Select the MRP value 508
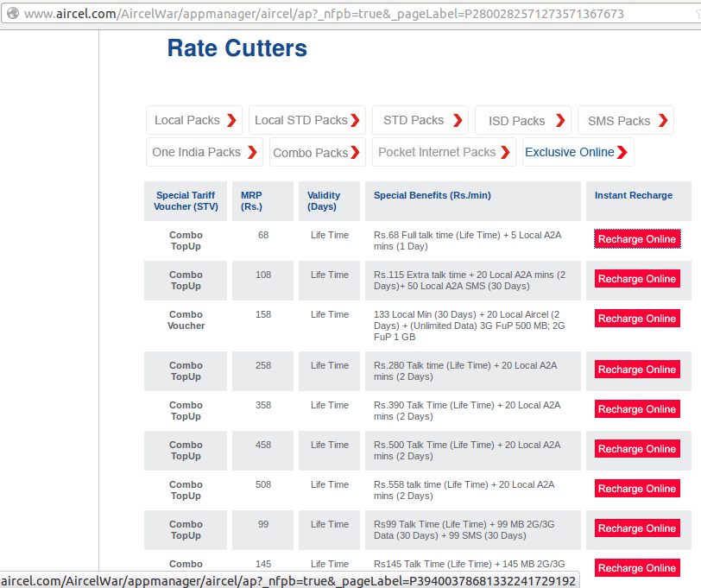Viewport: 701px width, 588px height. click(x=263, y=484)
